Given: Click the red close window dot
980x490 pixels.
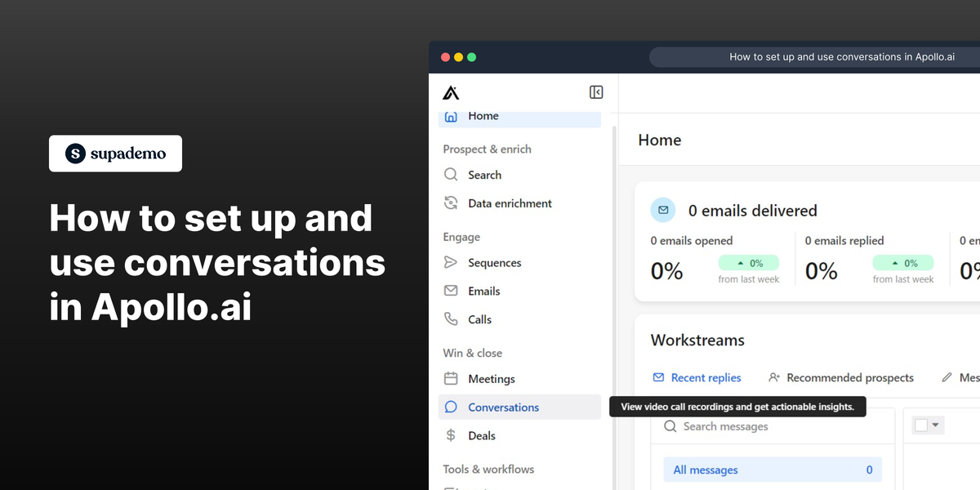Looking at the screenshot, I should pos(445,57).
